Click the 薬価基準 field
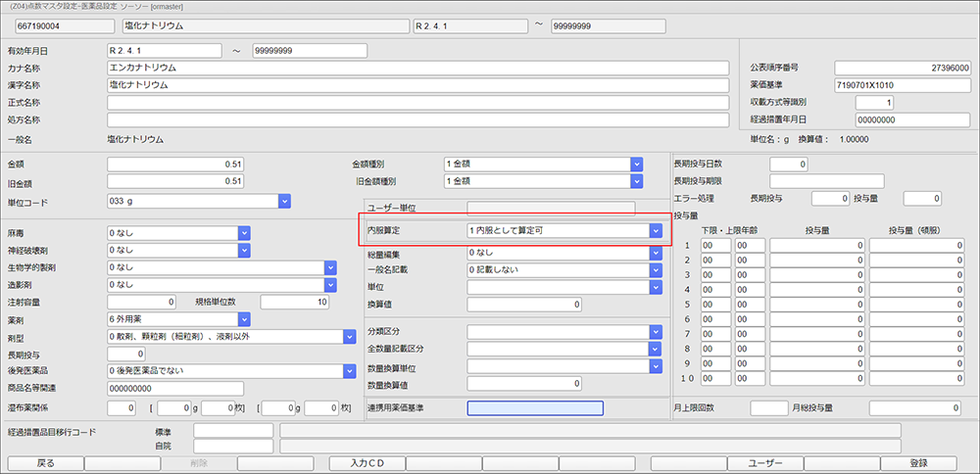 coord(903,85)
